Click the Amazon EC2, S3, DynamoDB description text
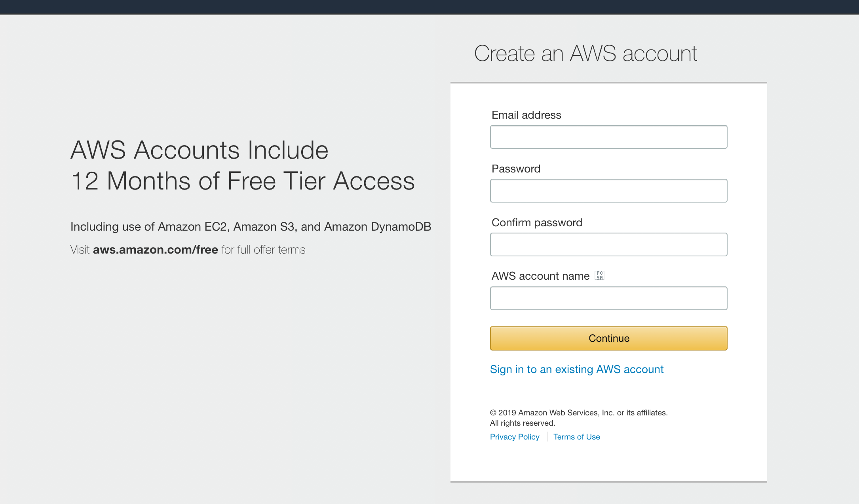The height and width of the screenshot is (504, 859). coord(251,227)
